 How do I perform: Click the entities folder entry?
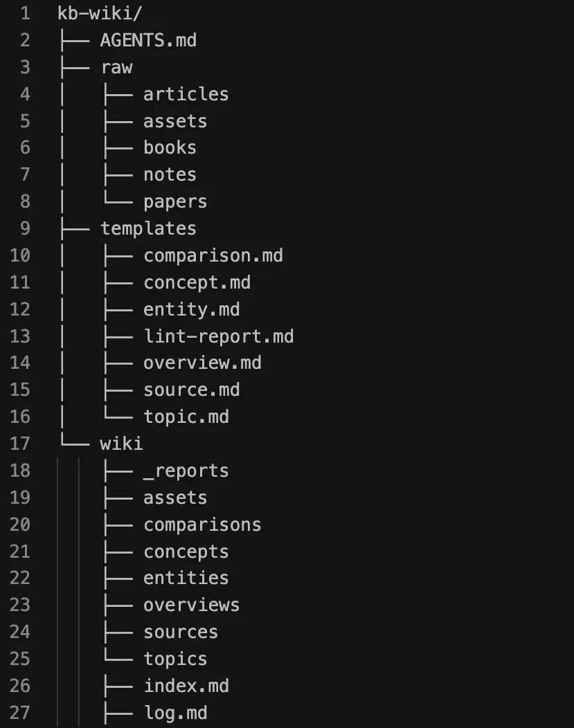click(x=186, y=578)
